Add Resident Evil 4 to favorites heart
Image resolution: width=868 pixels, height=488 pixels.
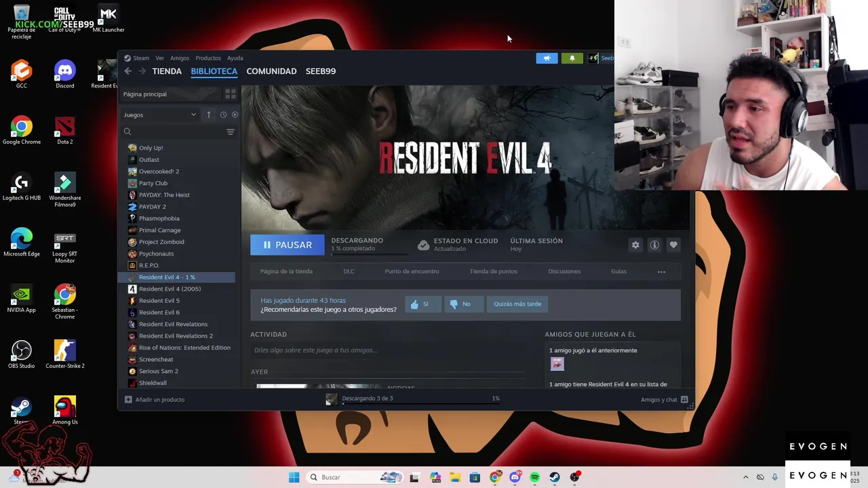click(x=673, y=245)
